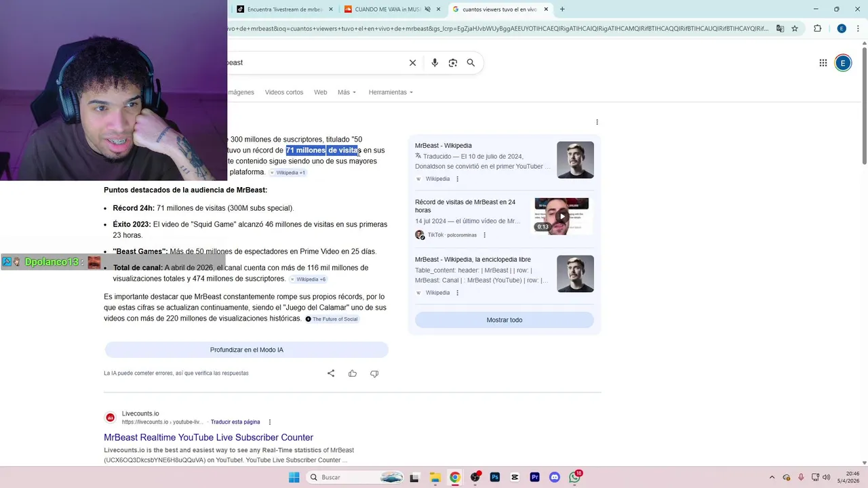Show hidden system tray icons chevron
Screen dimensions: 868x488
tap(773, 477)
